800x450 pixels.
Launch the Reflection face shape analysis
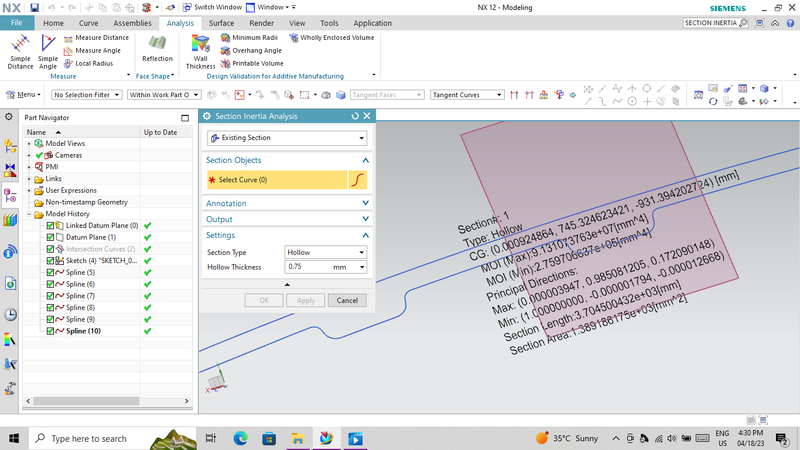[157, 49]
